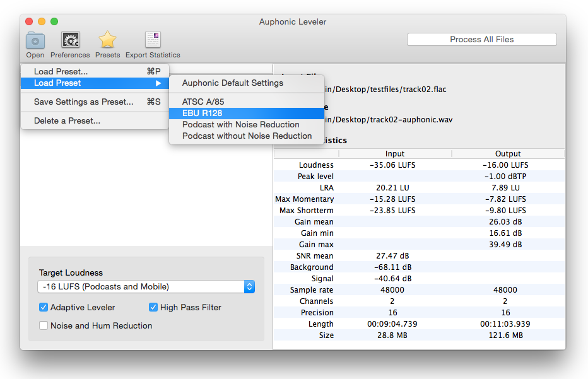Open the Preferences gear icon
588x379 pixels.
tap(71, 40)
